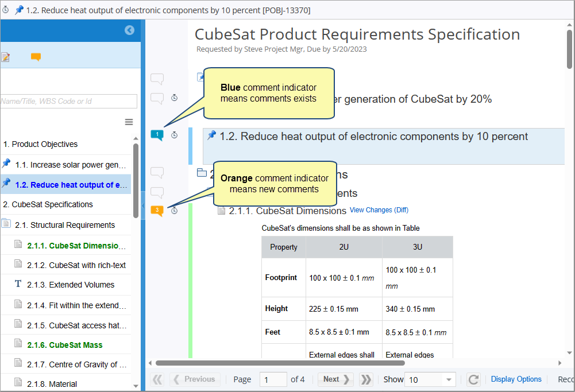Select 1.2. Reduce heat output tree item
Screen dimensions: 575x392
coord(71,185)
